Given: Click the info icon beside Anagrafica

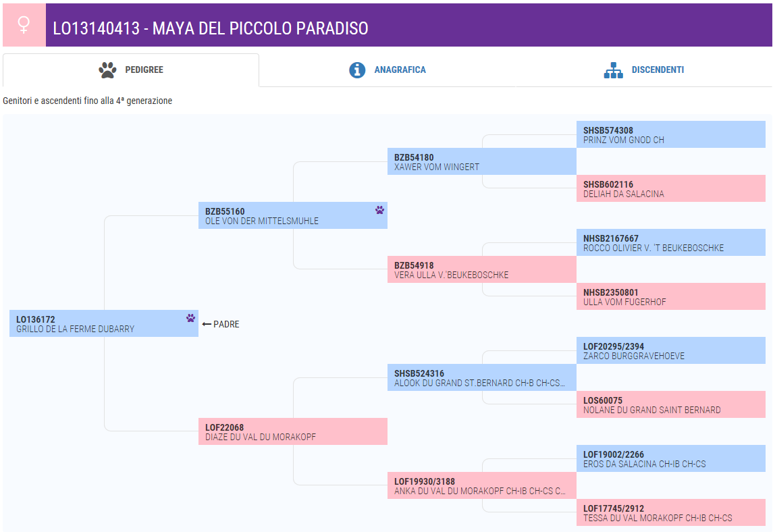Looking at the screenshot, I should point(357,70).
